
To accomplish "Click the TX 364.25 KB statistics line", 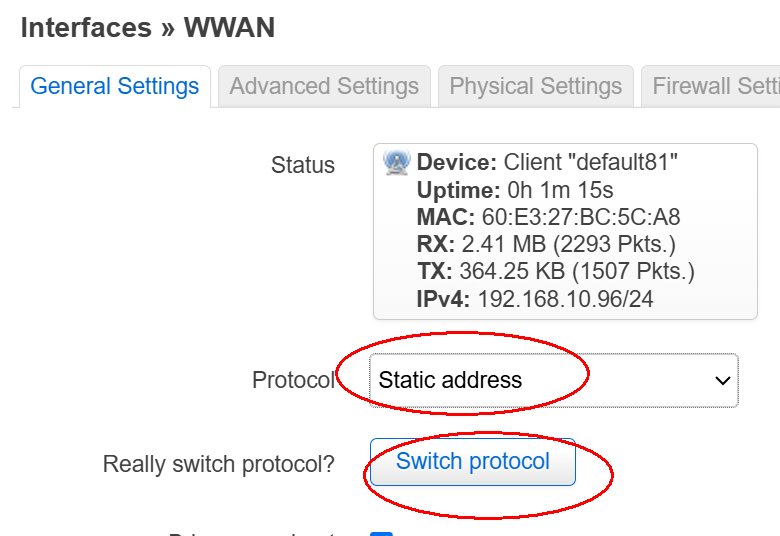I will pyautogui.click(x=556, y=272).
